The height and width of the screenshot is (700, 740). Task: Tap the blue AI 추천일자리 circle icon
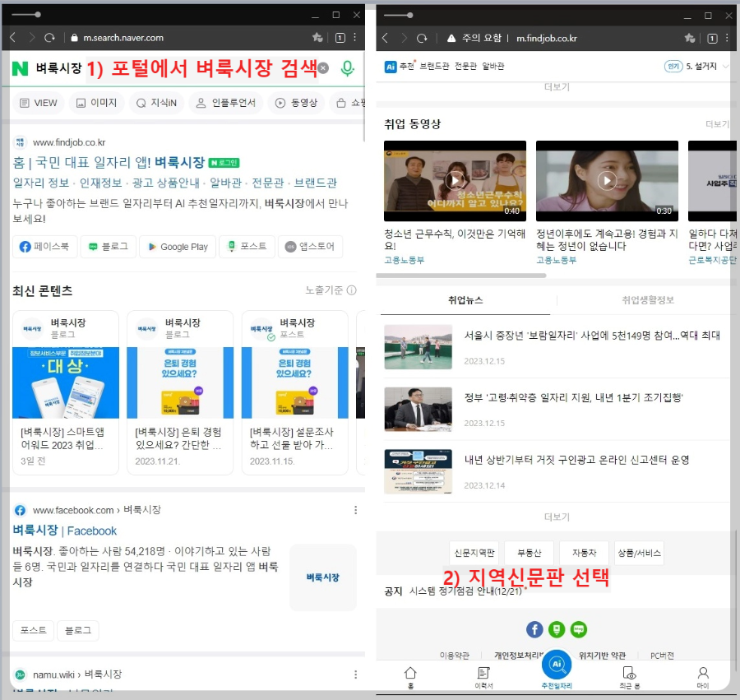pos(556,669)
